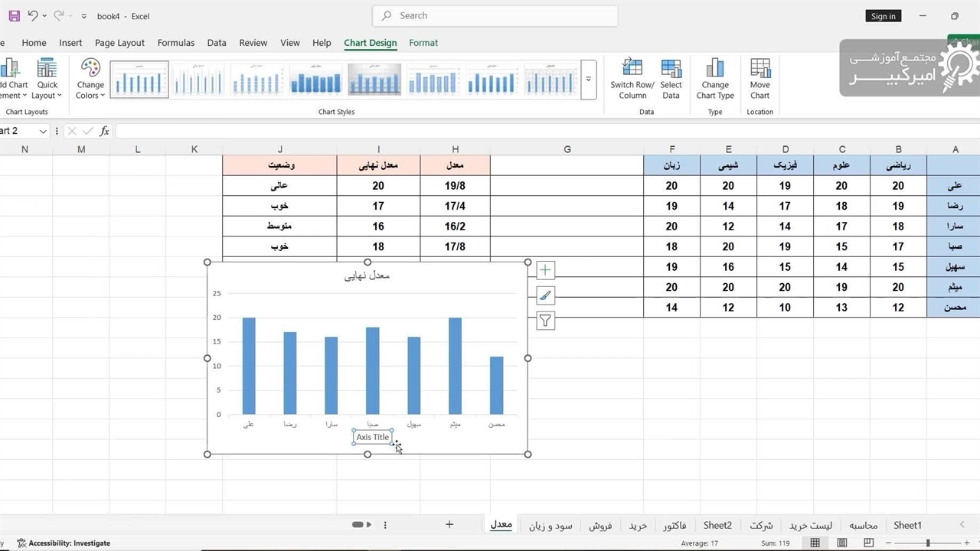Click the Switch Row/Column icon
This screenshot has width=980, height=551.
click(x=632, y=69)
